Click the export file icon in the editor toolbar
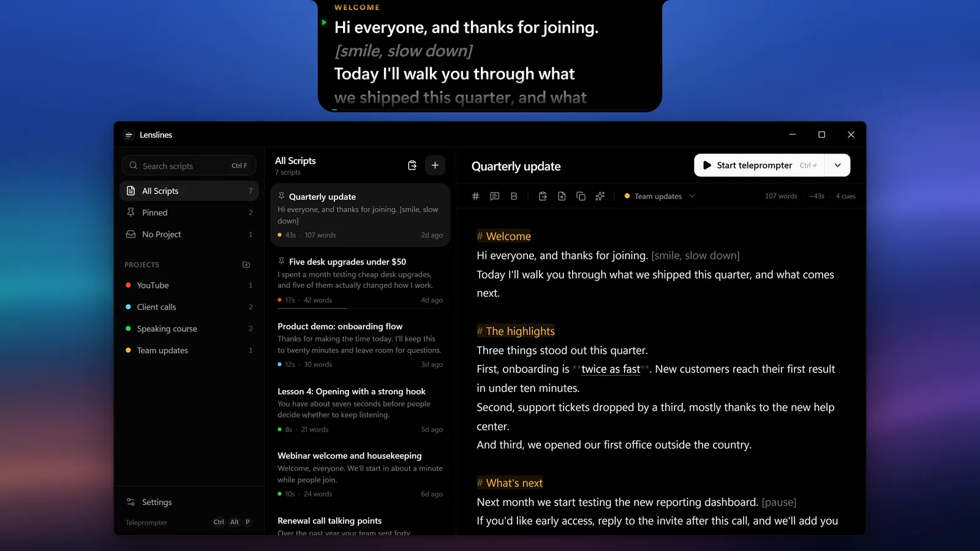Viewport: 980px width, 551px height. click(x=562, y=196)
